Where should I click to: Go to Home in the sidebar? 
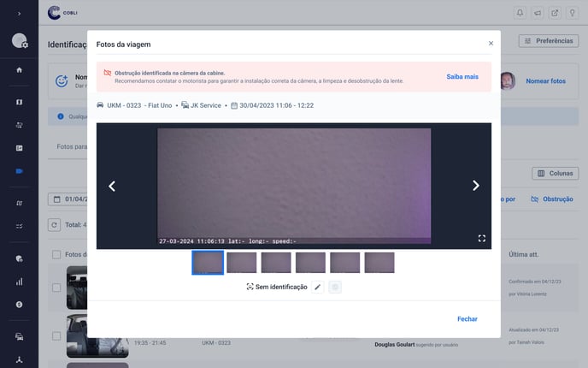click(x=19, y=70)
